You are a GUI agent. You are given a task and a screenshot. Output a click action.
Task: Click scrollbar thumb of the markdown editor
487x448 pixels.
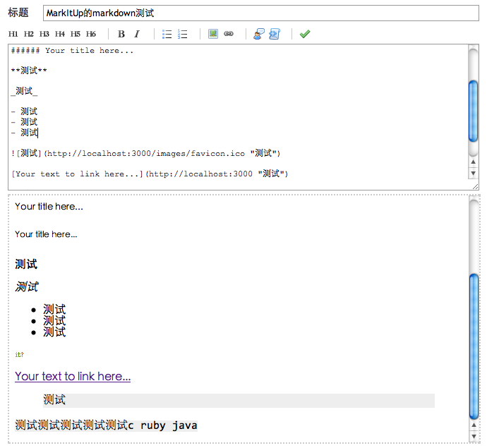(x=473, y=111)
